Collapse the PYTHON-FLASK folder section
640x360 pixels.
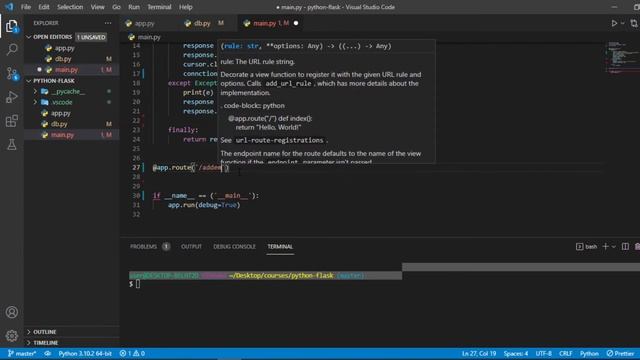[53, 81]
